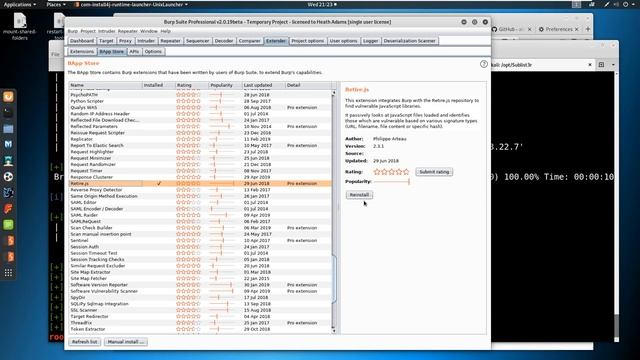Click the workspace indicator in the top panel
The height and width of the screenshot is (360, 640).
tap(576, 4)
